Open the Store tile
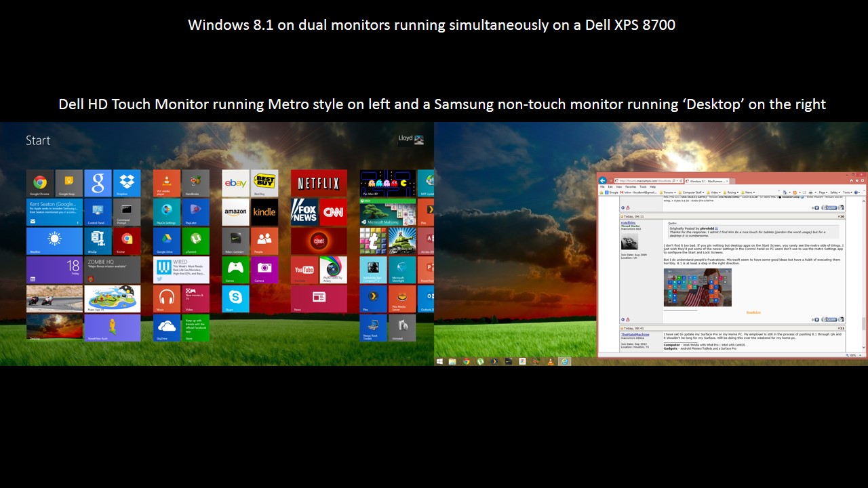The height and width of the screenshot is (488, 868). pos(196,328)
